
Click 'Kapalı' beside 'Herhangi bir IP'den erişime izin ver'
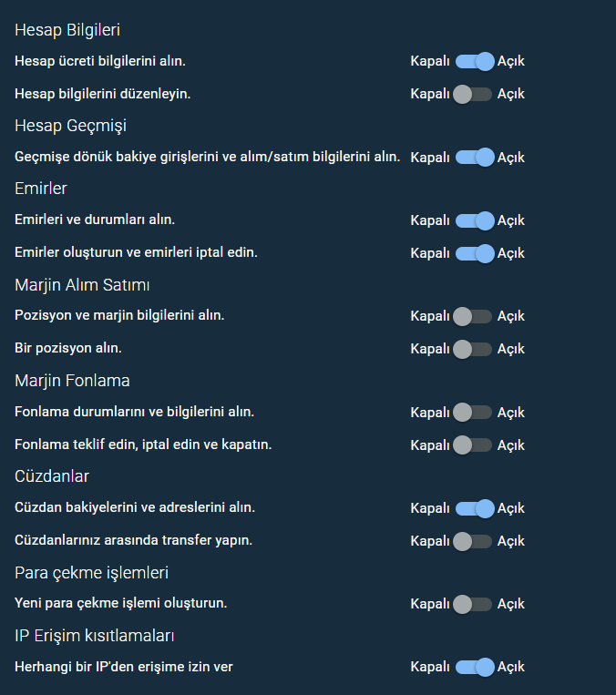point(430,668)
